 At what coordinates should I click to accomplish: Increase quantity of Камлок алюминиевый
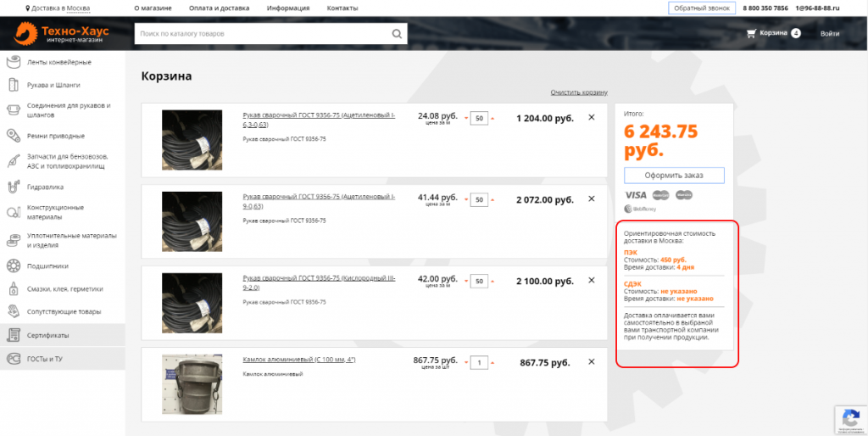492,363
